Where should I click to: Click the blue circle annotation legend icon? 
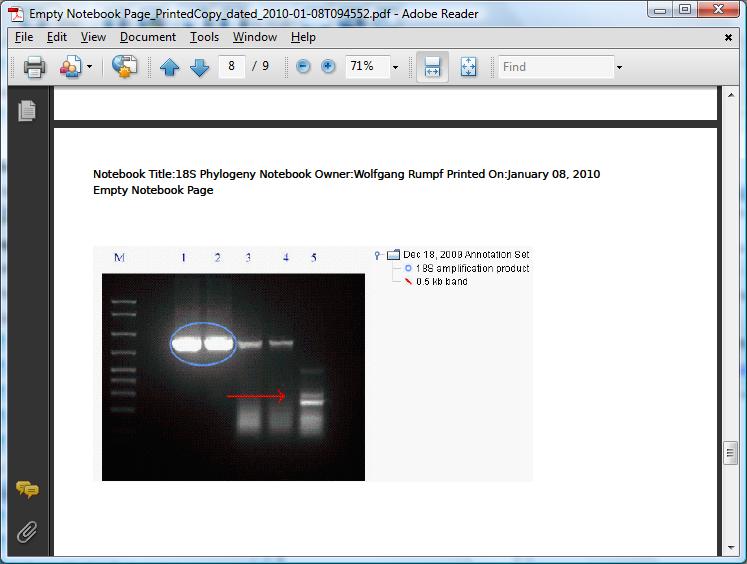tap(408, 268)
